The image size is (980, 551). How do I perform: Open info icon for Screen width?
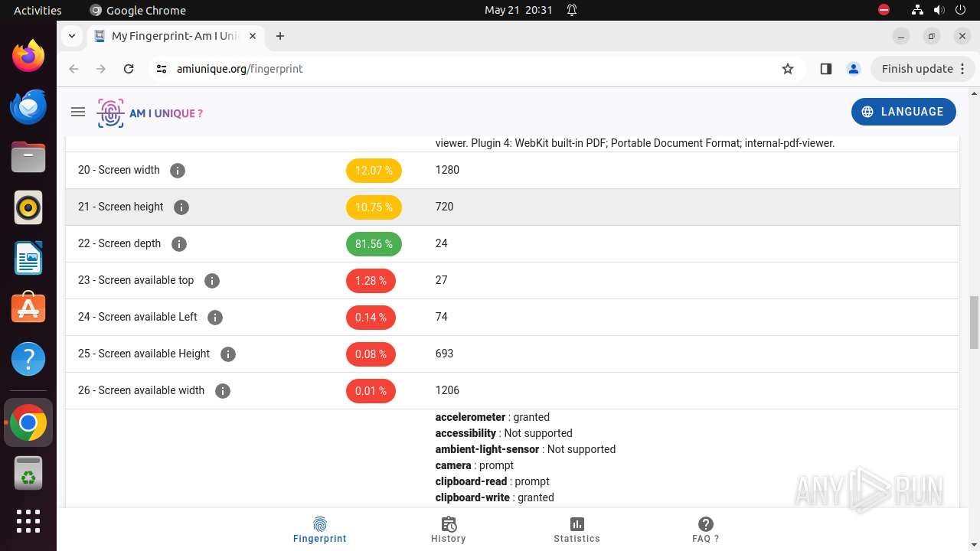click(x=178, y=171)
